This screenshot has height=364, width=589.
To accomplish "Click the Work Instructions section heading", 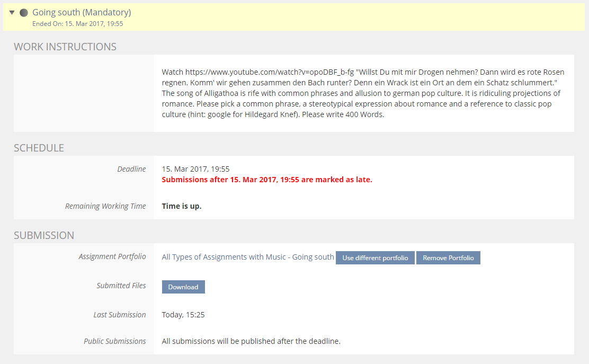I will pyautogui.click(x=65, y=47).
